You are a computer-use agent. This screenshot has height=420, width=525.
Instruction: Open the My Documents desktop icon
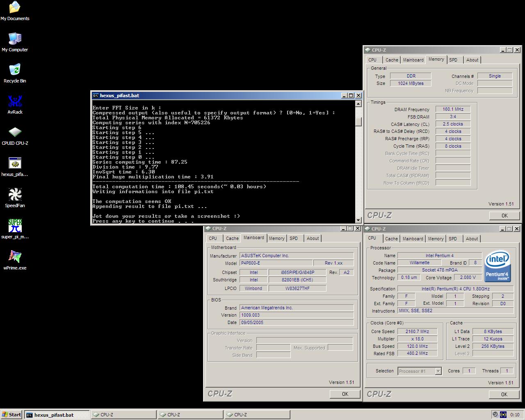pyautogui.click(x=15, y=11)
